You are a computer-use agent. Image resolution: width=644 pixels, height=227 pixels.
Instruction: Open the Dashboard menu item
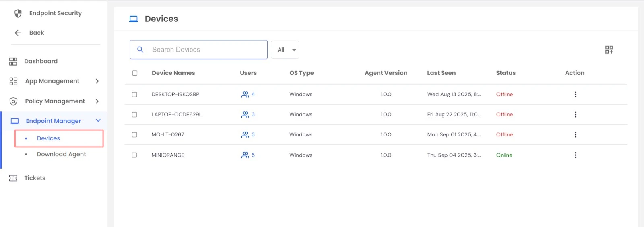(41, 61)
